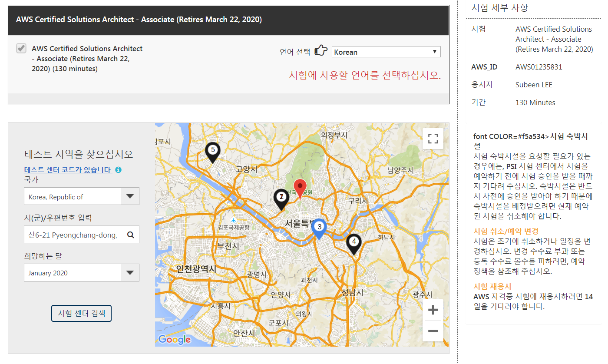Click the 구리시 label on map
Viewport: 608px width, 364px height.
(x=358, y=201)
